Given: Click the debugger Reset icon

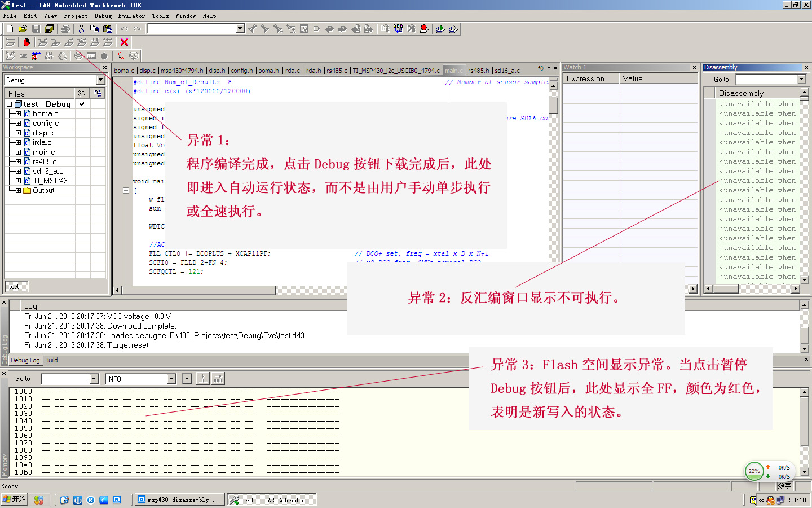Looking at the screenshot, I should [10, 42].
